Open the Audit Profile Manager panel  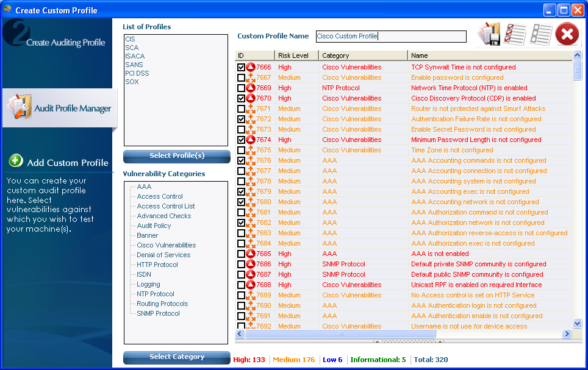pyautogui.click(x=60, y=108)
